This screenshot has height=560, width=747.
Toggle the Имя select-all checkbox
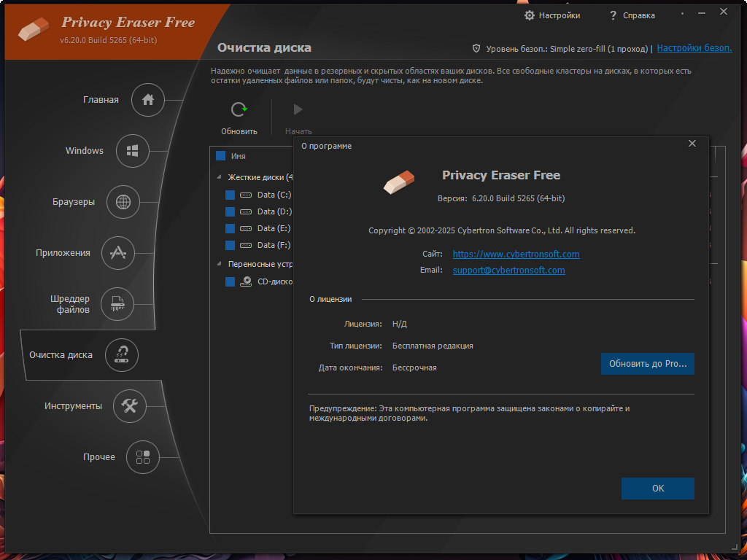(x=220, y=156)
